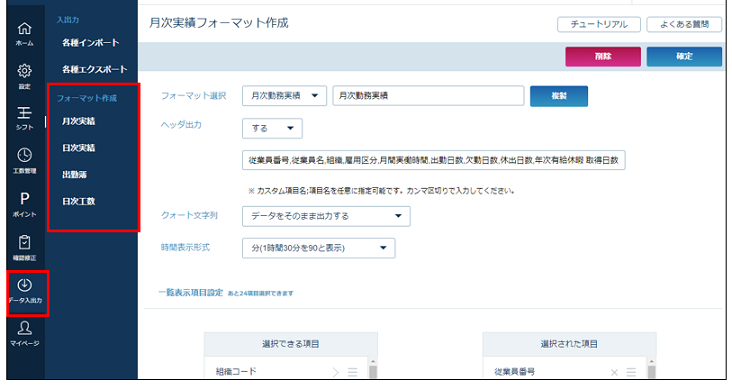Image resolution: width=732 pixels, height=390 pixels.
Task: Open the 時間表示形式 dropdown
Action: click(x=318, y=248)
